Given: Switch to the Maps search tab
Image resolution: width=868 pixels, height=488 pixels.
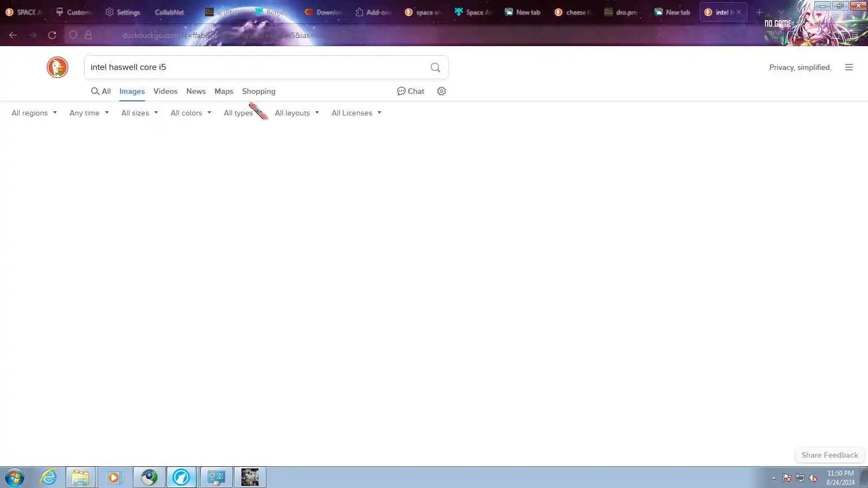Looking at the screenshot, I should coord(224,91).
